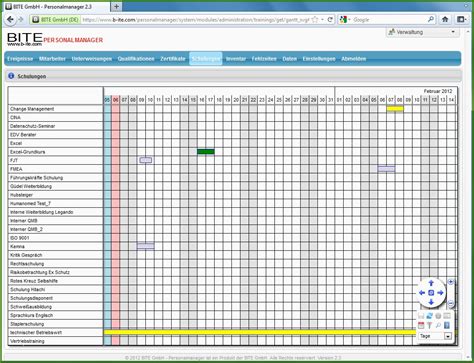Open the search engine selector dropdown
Image resolution: width=474 pixels, height=363 pixels.
349,20
